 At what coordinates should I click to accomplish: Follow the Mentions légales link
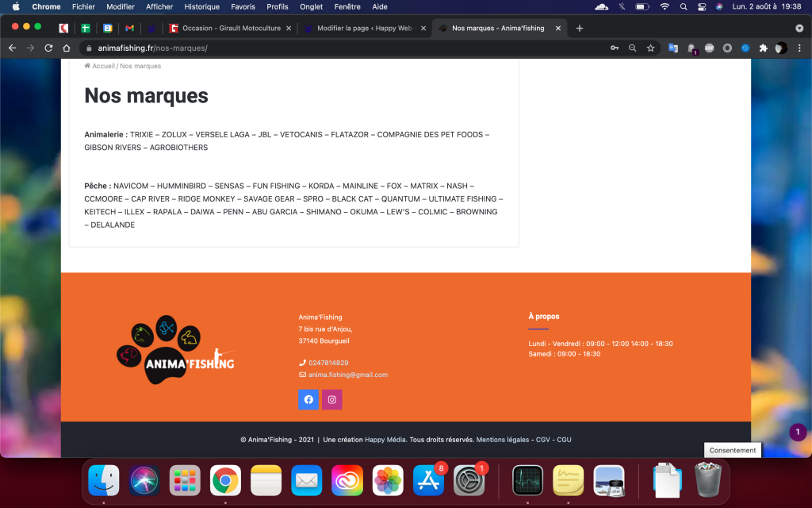[x=503, y=439]
